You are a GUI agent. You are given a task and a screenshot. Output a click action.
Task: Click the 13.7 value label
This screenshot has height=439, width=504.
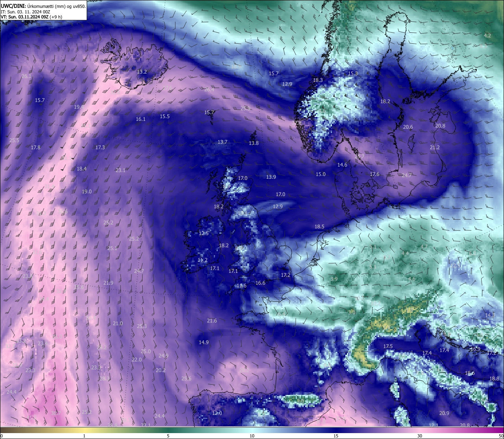pyautogui.click(x=222, y=142)
